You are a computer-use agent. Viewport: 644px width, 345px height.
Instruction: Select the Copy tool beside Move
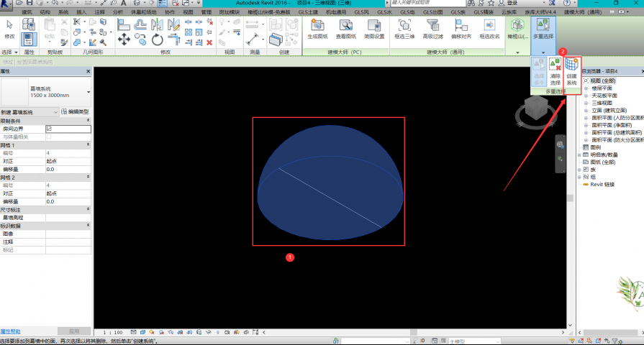click(140, 40)
